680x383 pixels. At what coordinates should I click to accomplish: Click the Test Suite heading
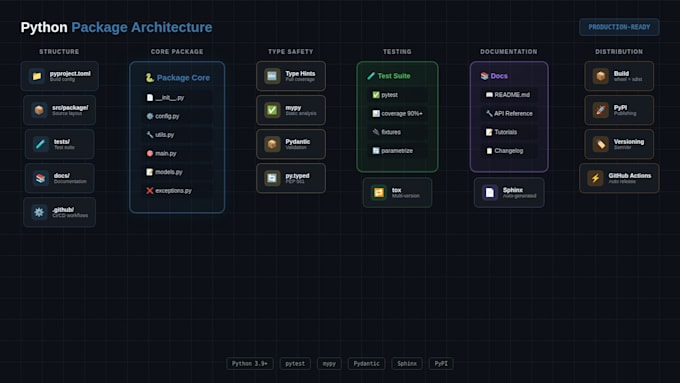[389, 76]
